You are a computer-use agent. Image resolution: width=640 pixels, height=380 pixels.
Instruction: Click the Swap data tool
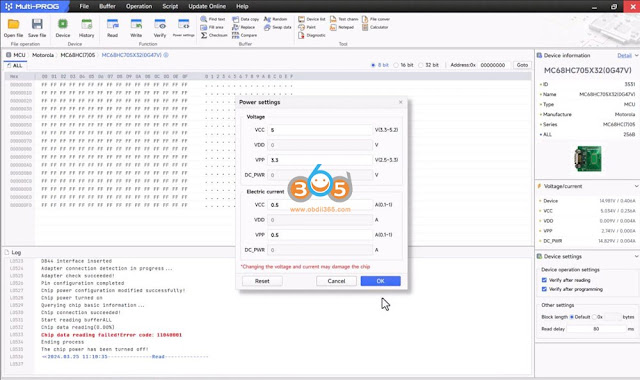click(x=278, y=27)
